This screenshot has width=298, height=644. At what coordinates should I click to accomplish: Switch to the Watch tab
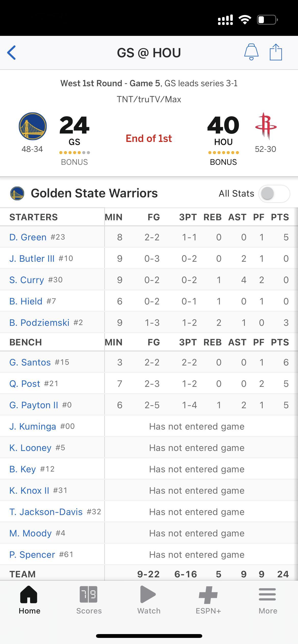(x=149, y=600)
